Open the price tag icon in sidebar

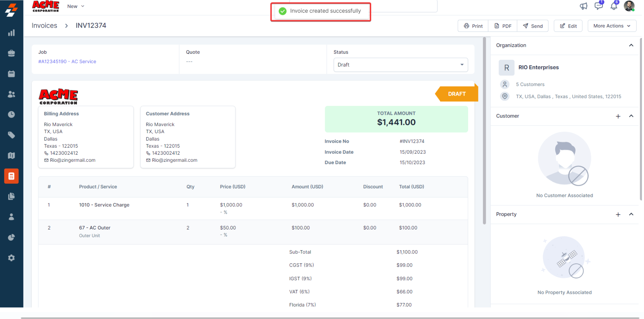(11, 135)
